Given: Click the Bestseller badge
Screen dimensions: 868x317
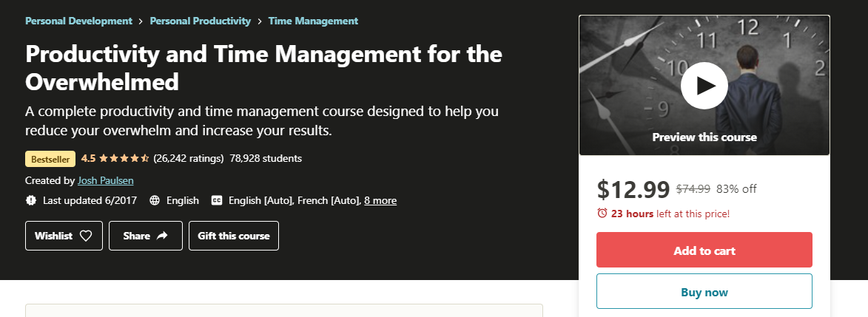Looking at the screenshot, I should point(50,159).
